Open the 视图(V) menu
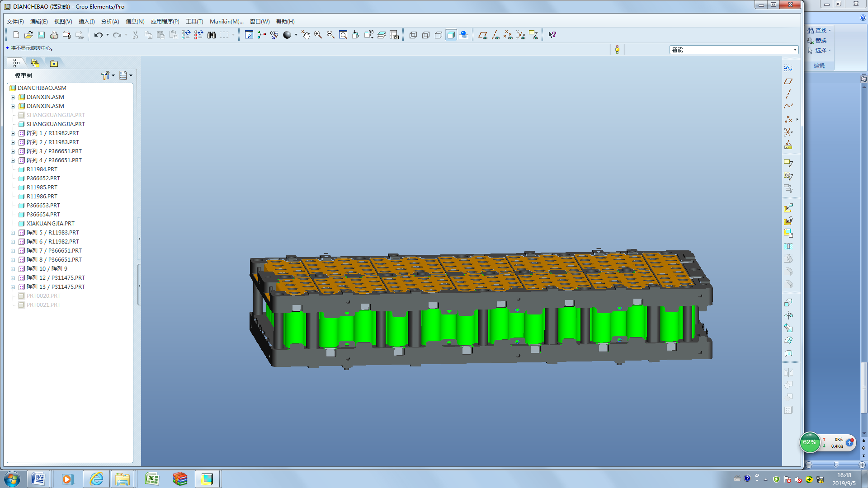868x488 pixels. 63,21
